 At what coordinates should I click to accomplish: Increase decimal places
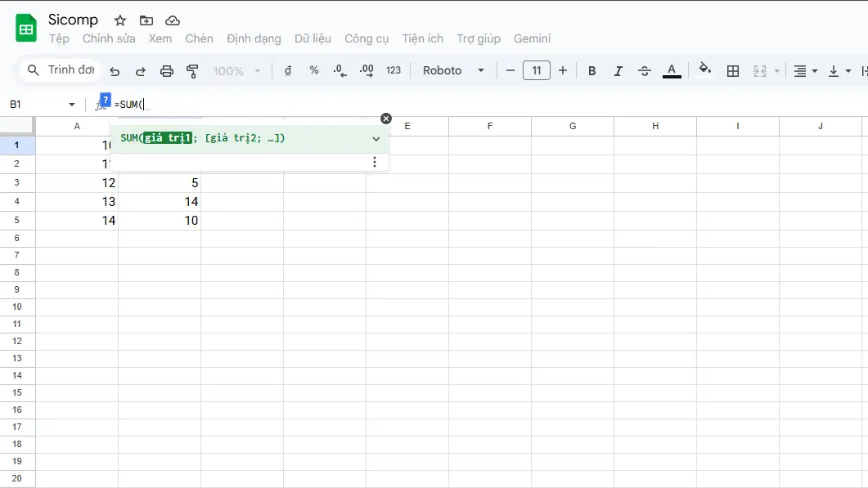pyautogui.click(x=367, y=70)
